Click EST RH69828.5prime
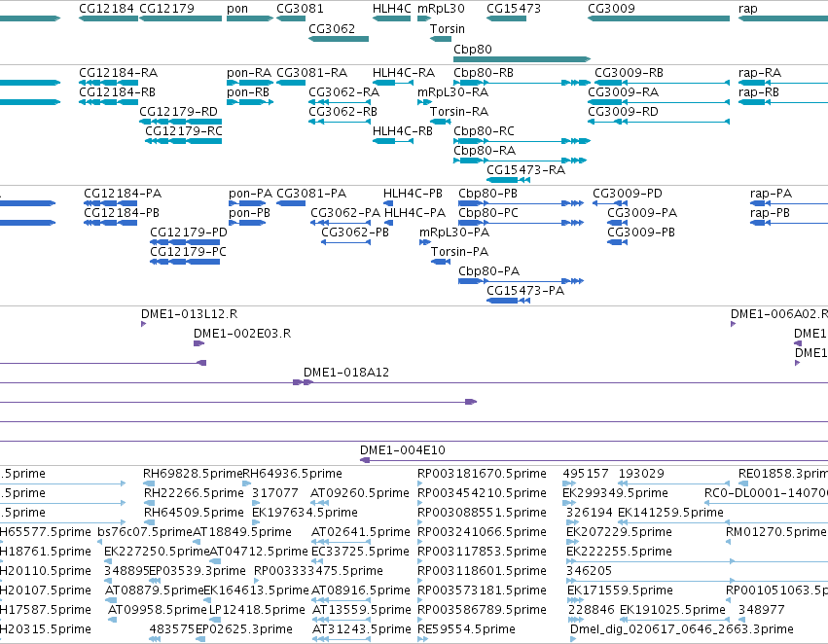 pos(193,474)
